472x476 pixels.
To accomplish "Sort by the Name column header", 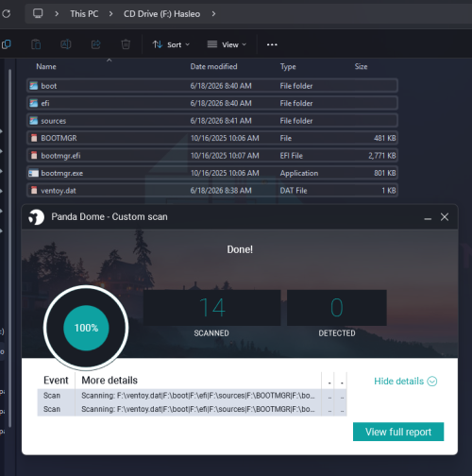I will coord(46,66).
